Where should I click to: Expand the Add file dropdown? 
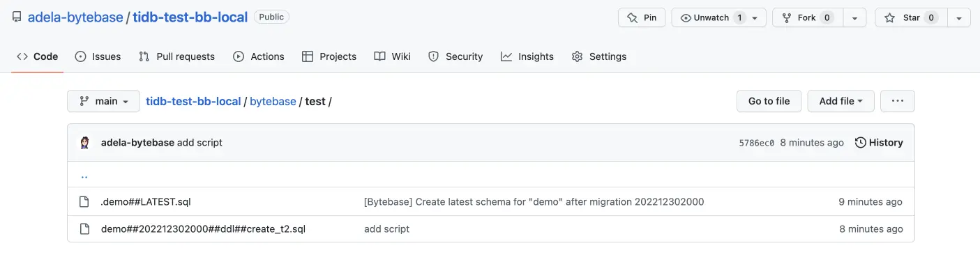[840, 101]
